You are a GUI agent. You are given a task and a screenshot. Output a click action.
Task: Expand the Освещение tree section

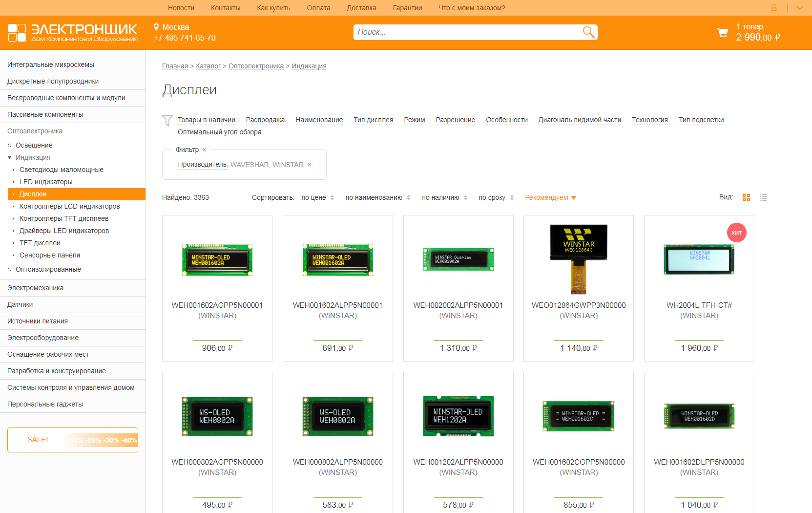click(10, 145)
